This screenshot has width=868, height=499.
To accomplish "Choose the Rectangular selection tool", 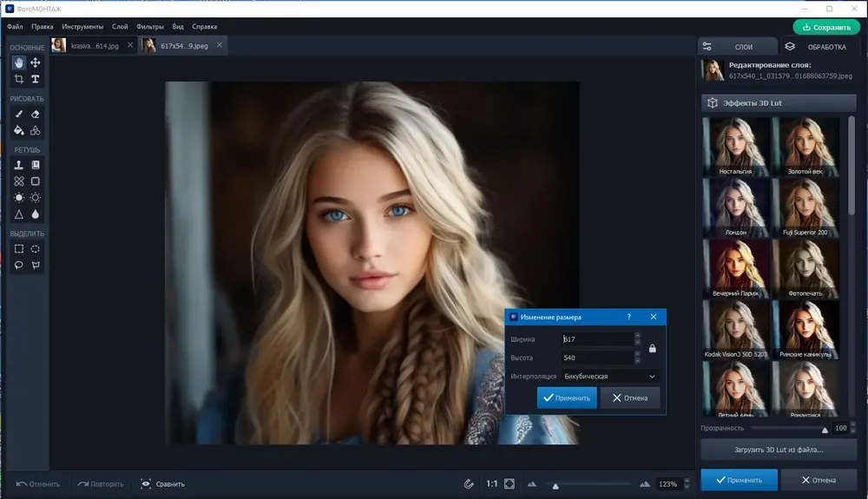I will pyautogui.click(x=19, y=249).
